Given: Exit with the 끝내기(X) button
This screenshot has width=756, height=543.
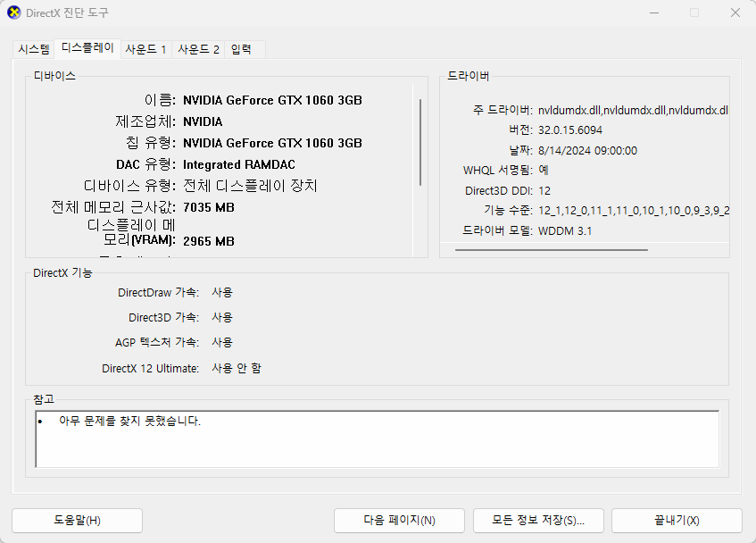Looking at the screenshot, I should pos(677,521).
